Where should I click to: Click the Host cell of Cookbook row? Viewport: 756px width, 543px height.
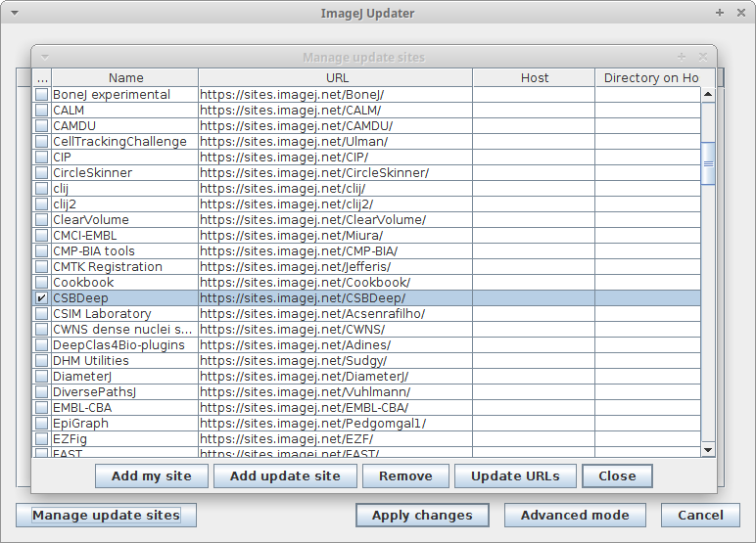point(534,283)
